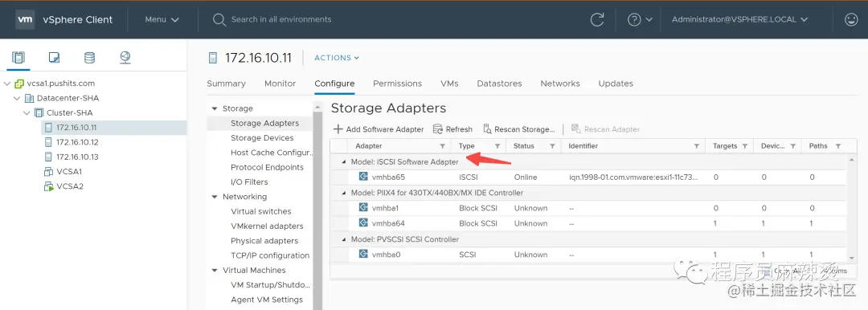Screen dimensions: 868x310
Task: Switch to the Monitor tab
Action: (280, 84)
